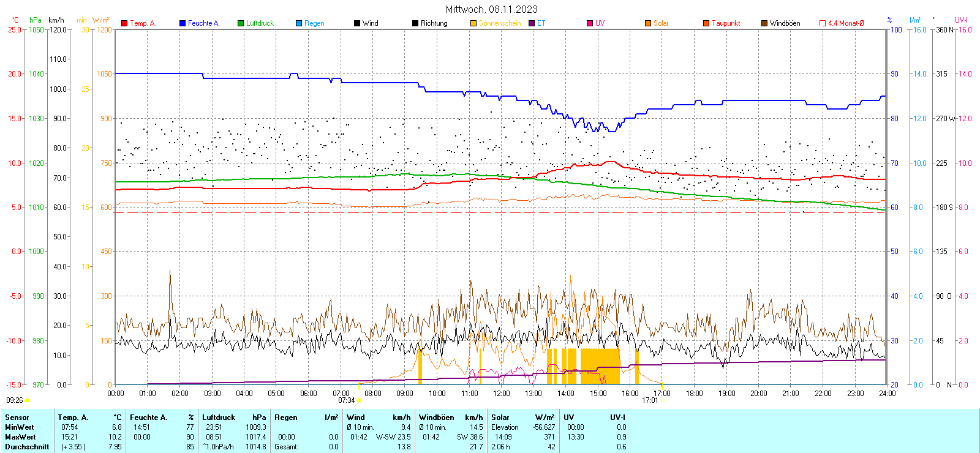Click the MaxWert row label
The image size is (980, 453).
(20, 437)
